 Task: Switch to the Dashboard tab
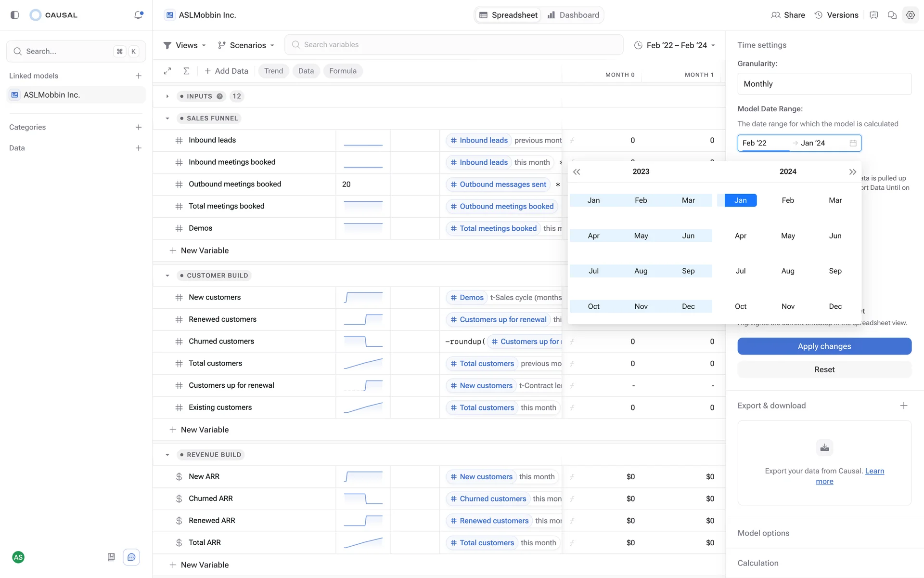pos(573,15)
